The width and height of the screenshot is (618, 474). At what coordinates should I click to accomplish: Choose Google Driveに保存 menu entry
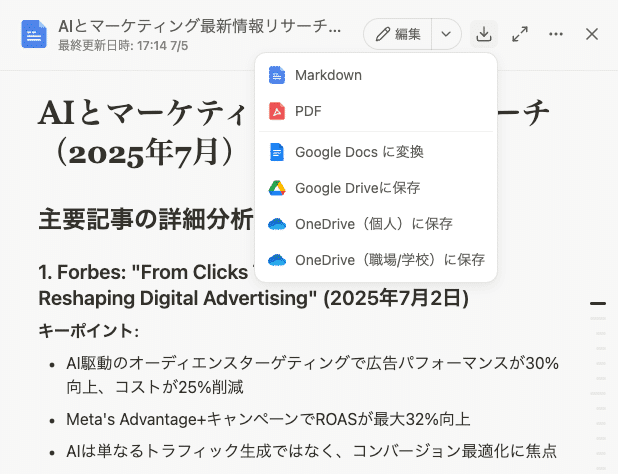pyautogui.click(x=357, y=188)
